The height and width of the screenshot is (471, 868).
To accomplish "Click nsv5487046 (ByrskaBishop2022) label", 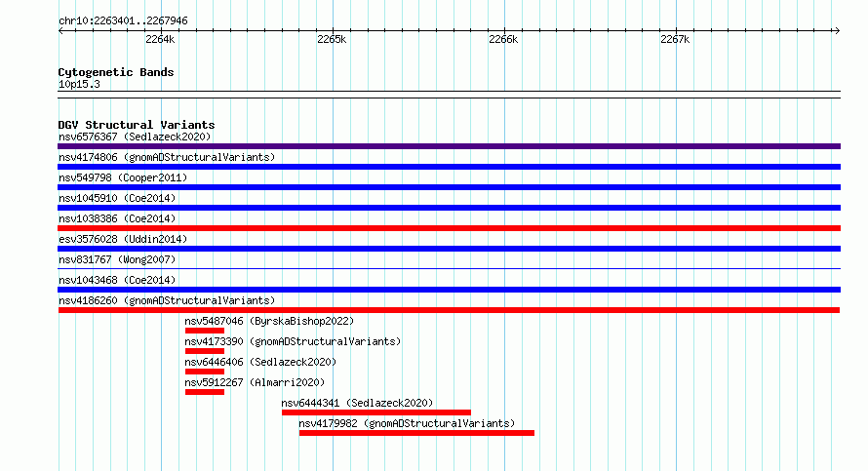I will (269, 321).
